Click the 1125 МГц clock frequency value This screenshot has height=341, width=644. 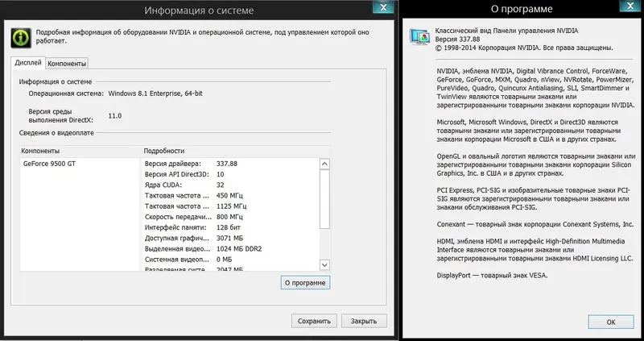tap(232, 206)
